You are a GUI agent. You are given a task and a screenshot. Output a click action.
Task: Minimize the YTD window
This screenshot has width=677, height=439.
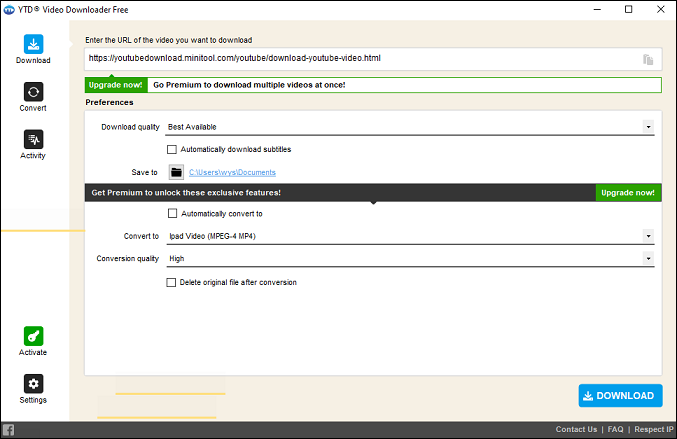coord(598,9)
